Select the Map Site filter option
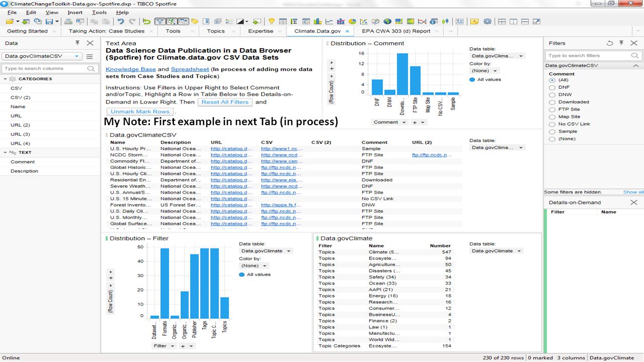This screenshot has height=362, width=644. click(x=552, y=117)
